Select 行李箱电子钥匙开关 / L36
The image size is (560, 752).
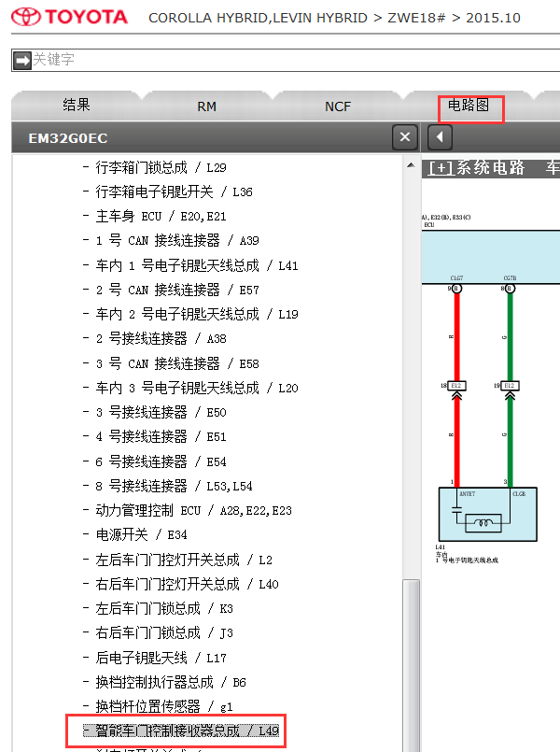click(174, 192)
